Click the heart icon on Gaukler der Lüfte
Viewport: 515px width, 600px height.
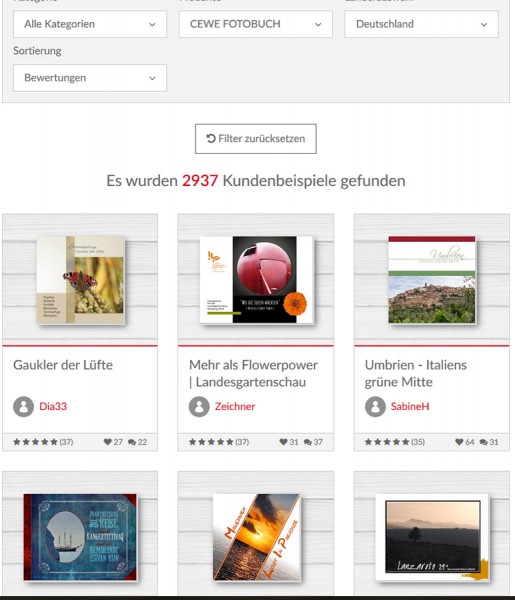coord(108,442)
